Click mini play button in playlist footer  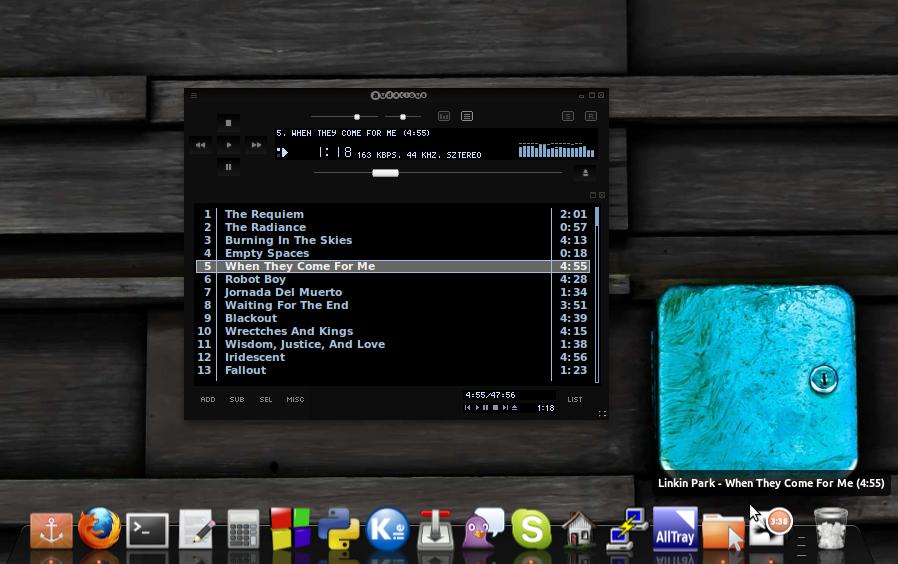pyautogui.click(x=477, y=408)
